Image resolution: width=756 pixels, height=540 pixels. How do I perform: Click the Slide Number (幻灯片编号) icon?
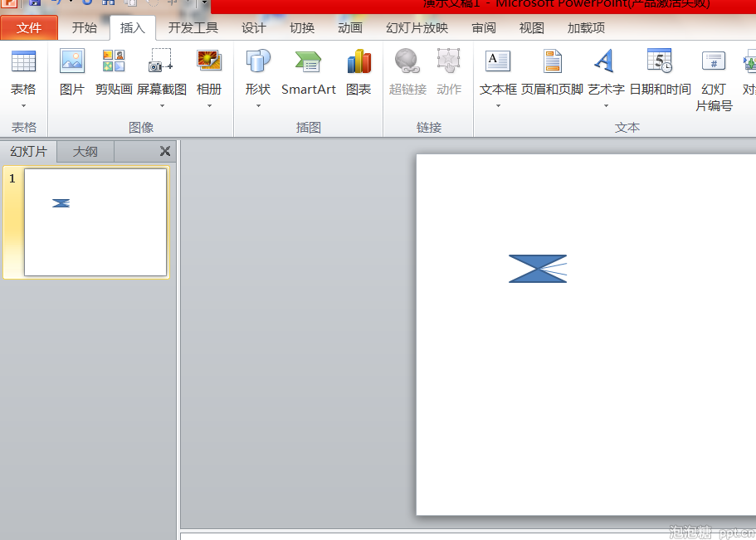pyautogui.click(x=714, y=62)
